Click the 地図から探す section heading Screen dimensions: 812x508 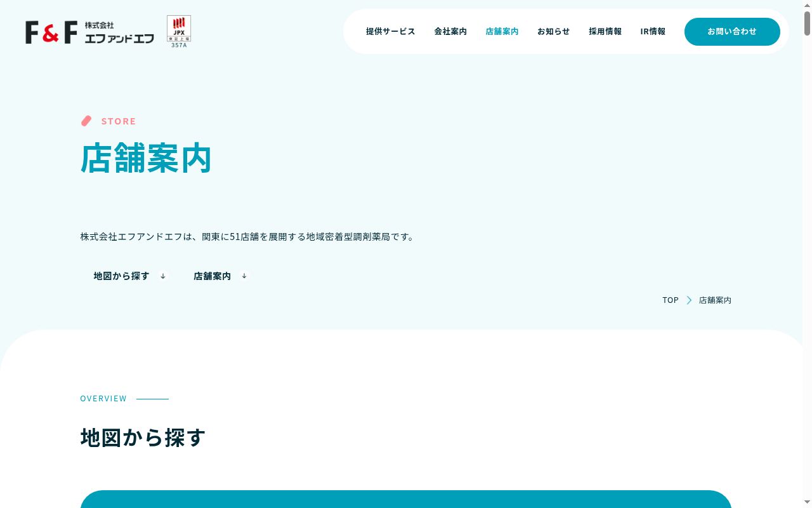(143, 438)
